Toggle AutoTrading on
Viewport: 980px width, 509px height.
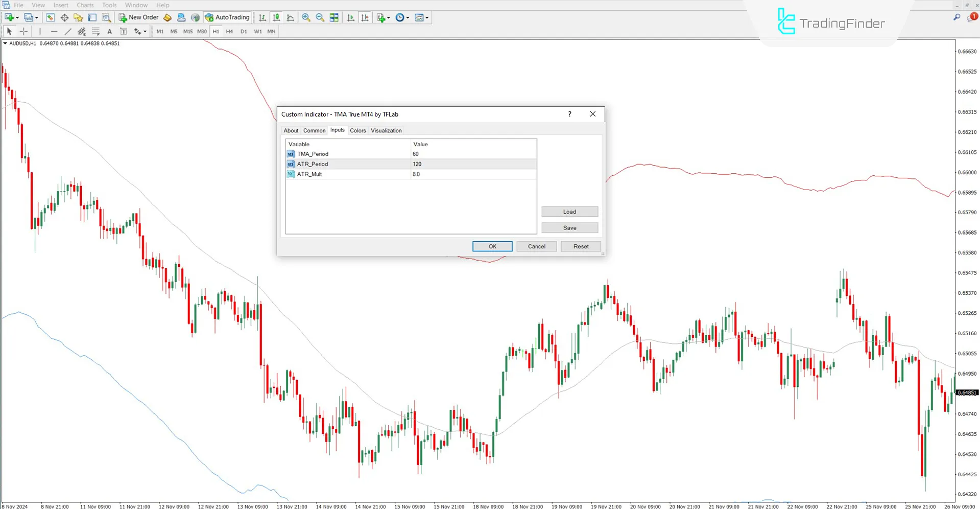(x=227, y=17)
